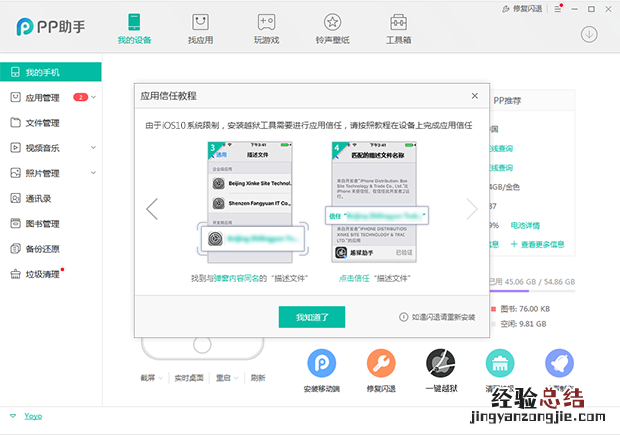
Task: Click the 空闲: 9.81 GB text
Action: [x=523, y=324]
